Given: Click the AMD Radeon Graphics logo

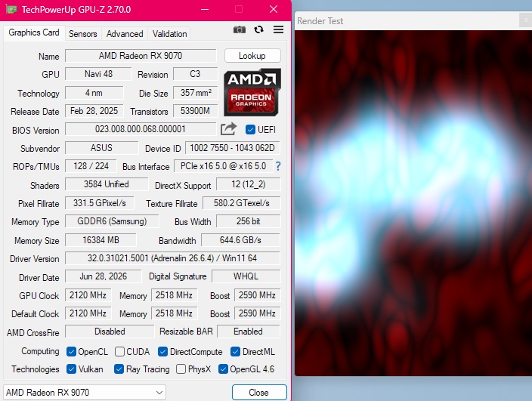Looking at the screenshot, I should [x=252, y=93].
